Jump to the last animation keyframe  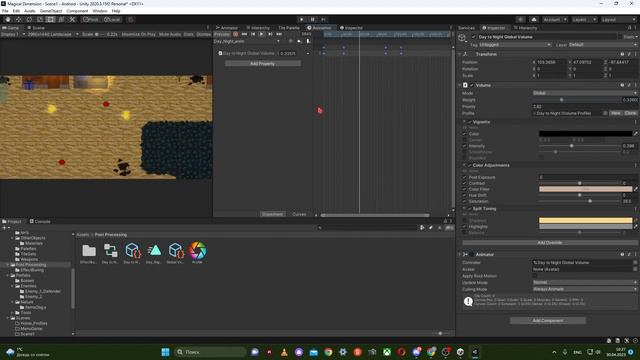pyautogui.click(x=279, y=34)
